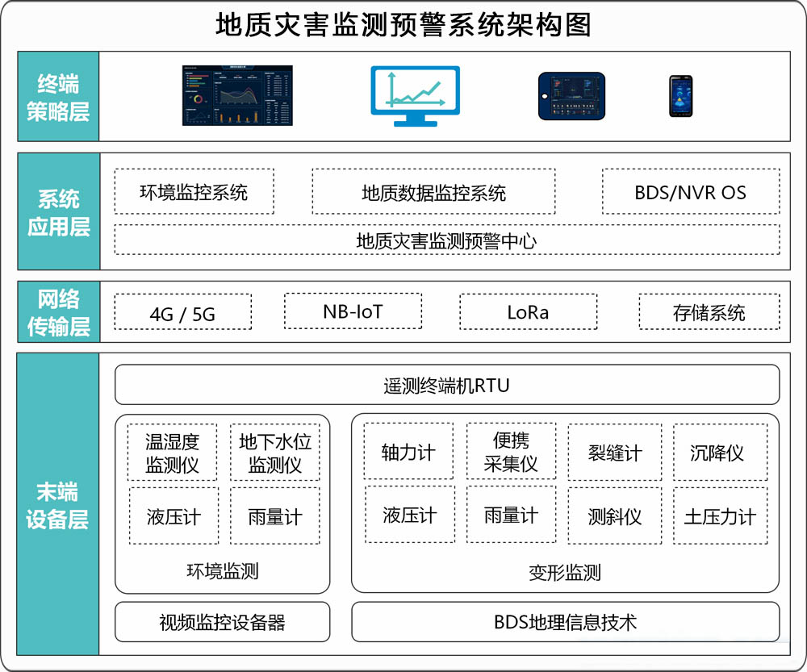Select the 温湿度监测仪 box

tap(172, 453)
